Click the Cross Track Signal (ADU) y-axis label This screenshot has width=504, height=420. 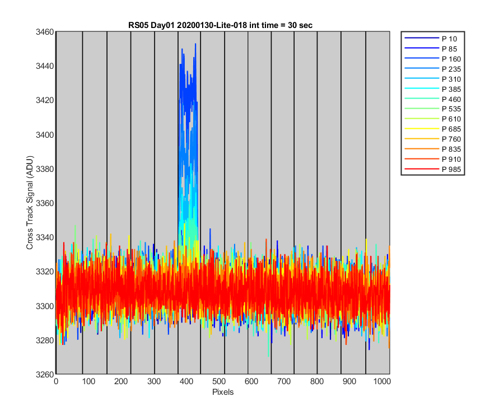click(30, 203)
